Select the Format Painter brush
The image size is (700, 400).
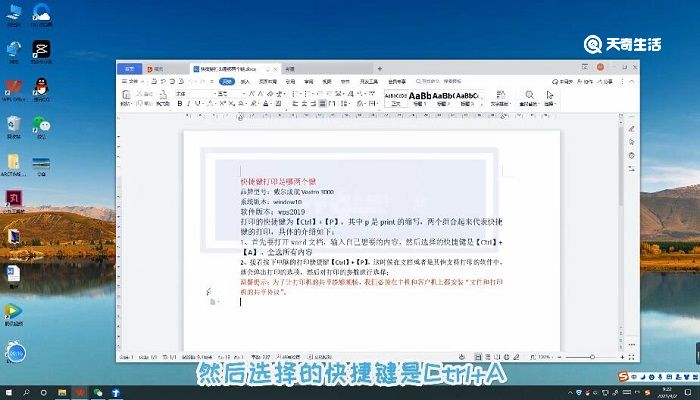point(163,94)
